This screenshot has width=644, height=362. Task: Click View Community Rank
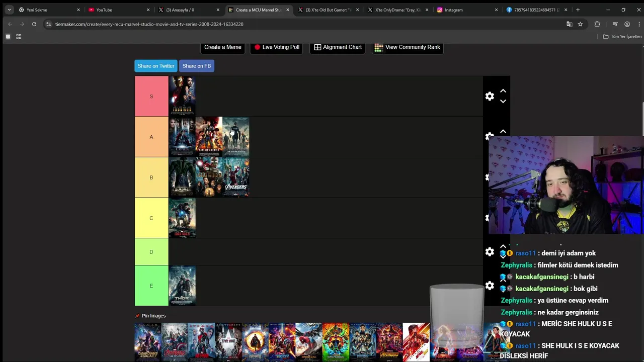point(408,47)
